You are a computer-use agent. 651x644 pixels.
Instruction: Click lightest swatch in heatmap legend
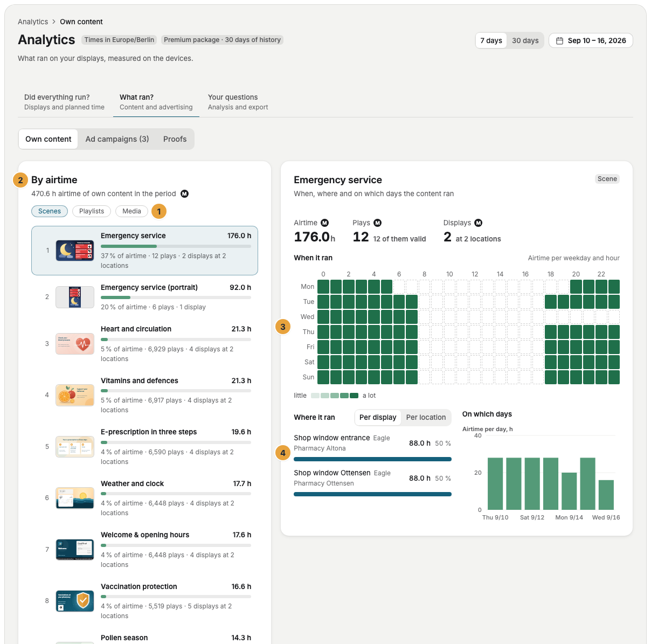click(x=315, y=396)
